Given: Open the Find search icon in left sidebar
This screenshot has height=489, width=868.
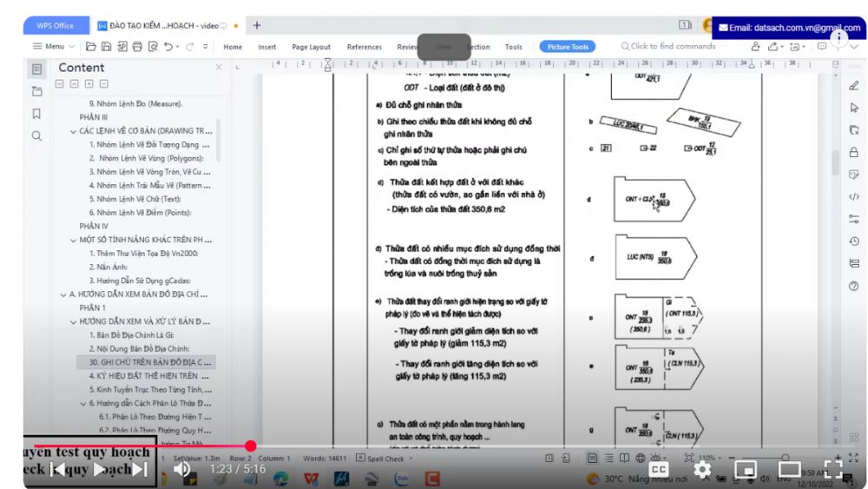Looking at the screenshot, I should pyautogui.click(x=36, y=135).
